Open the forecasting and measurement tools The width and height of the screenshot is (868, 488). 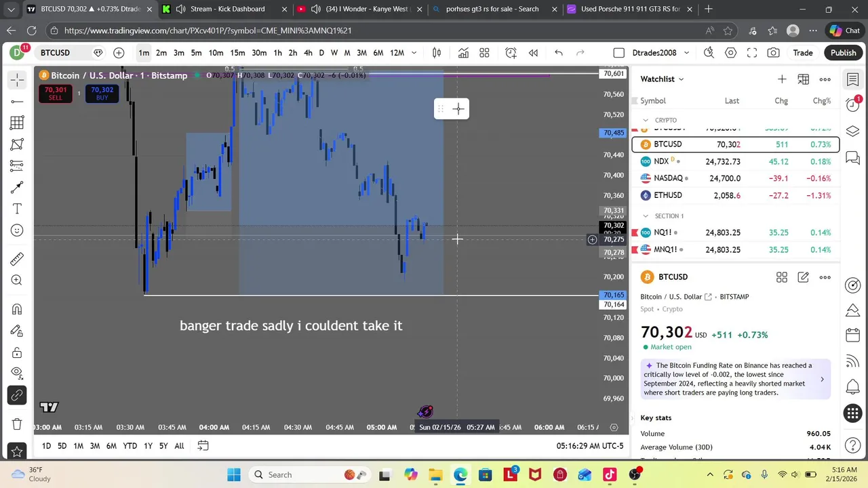[x=17, y=166]
